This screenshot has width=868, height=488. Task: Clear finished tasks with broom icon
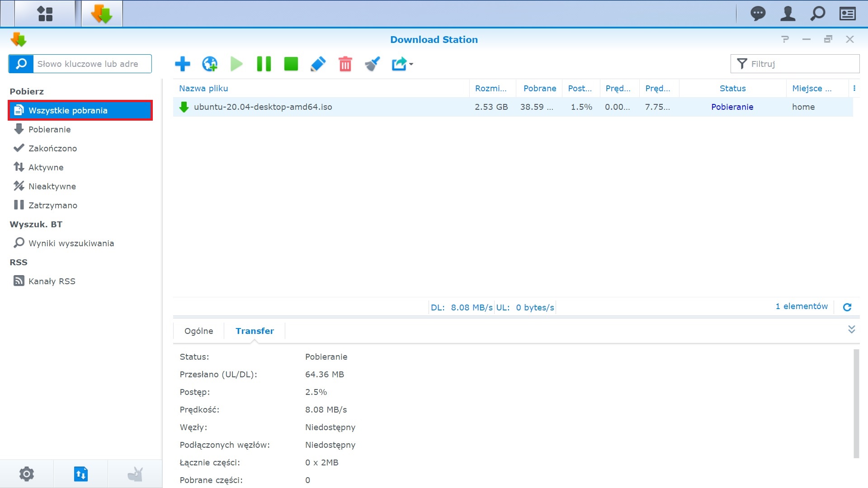(372, 64)
